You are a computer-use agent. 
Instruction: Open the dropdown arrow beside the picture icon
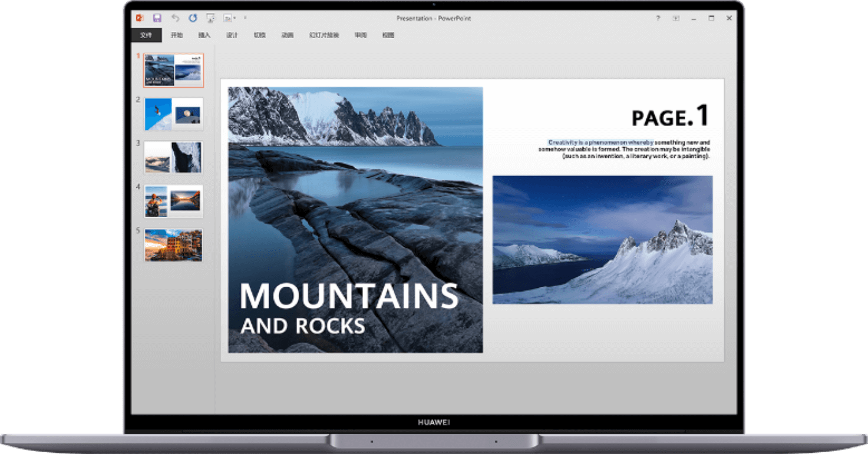[234, 19]
